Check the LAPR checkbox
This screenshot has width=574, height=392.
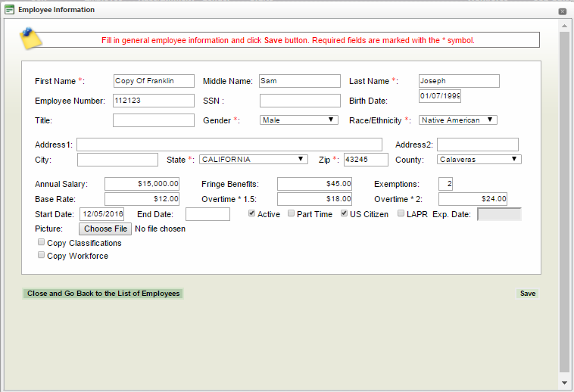[x=401, y=214]
